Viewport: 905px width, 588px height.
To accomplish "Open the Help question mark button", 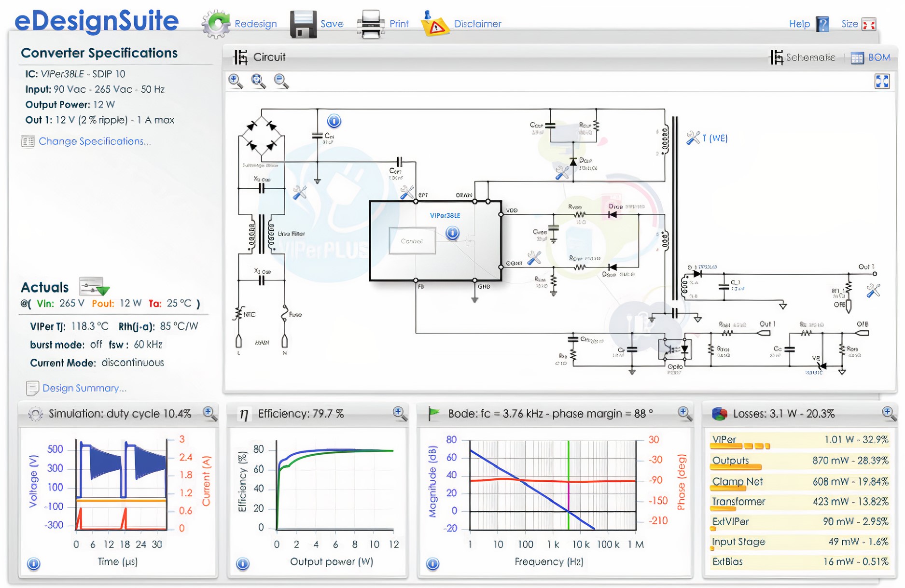I will (822, 24).
